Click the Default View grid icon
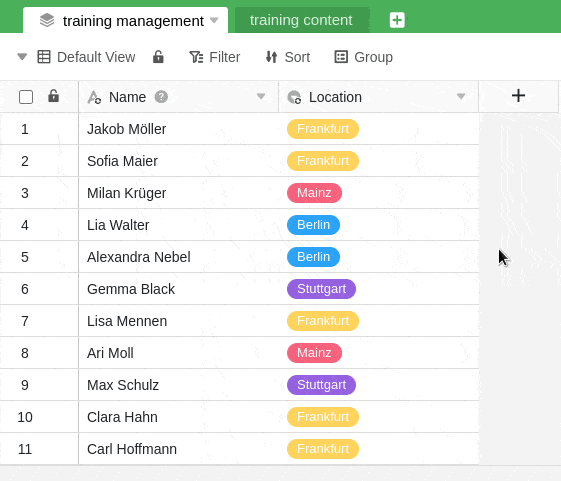561x481 pixels. tap(44, 57)
